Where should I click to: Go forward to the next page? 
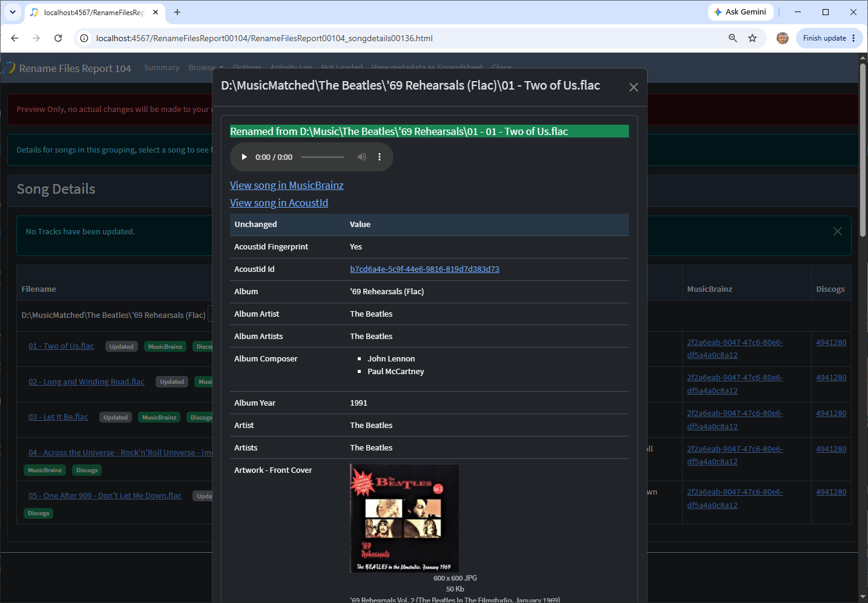tap(36, 38)
